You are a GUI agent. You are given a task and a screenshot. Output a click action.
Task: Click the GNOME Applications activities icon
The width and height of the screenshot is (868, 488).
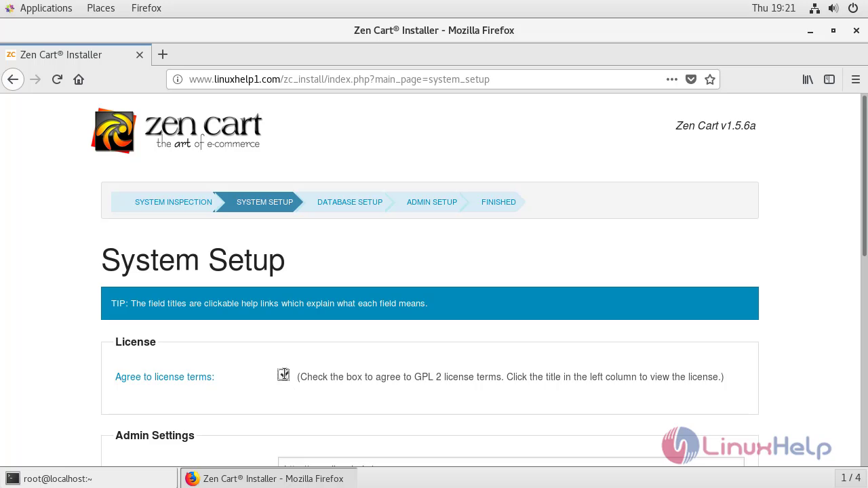click(9, 8)
